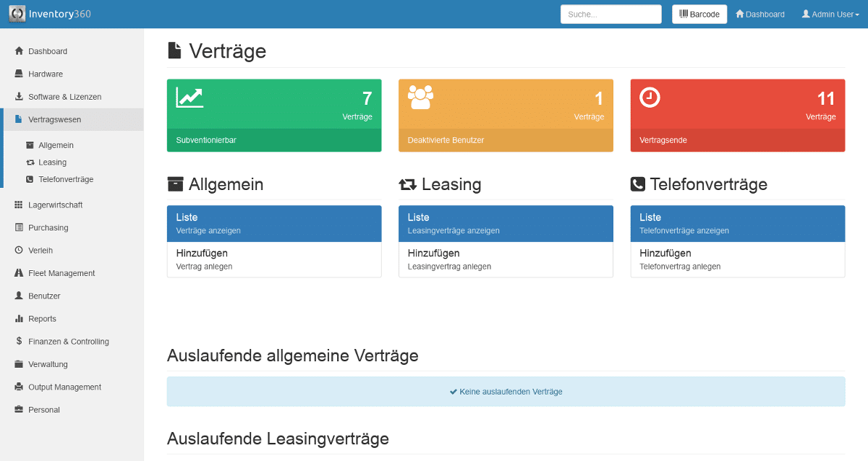This screenshot has height=461, width=868.
Task: Select Software & Lizenzen in the sidebar
Action: (x=64, y=96)
